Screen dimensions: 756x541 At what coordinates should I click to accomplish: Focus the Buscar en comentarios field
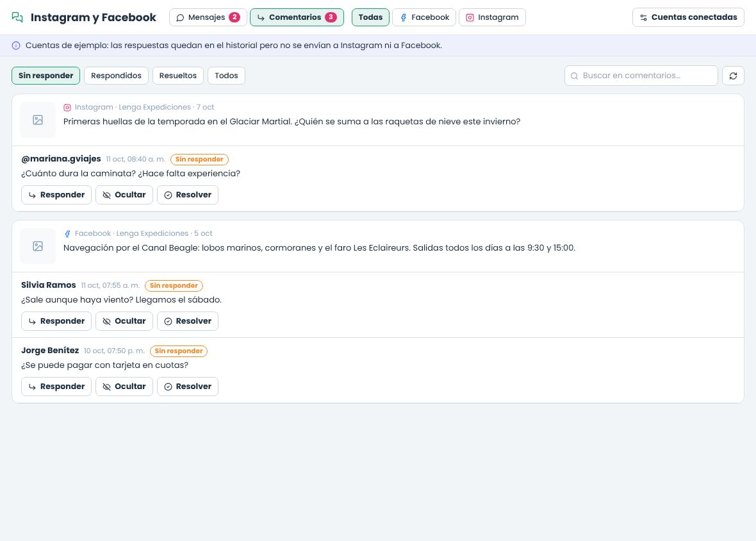pyautogui.click(x=641, y=76)
